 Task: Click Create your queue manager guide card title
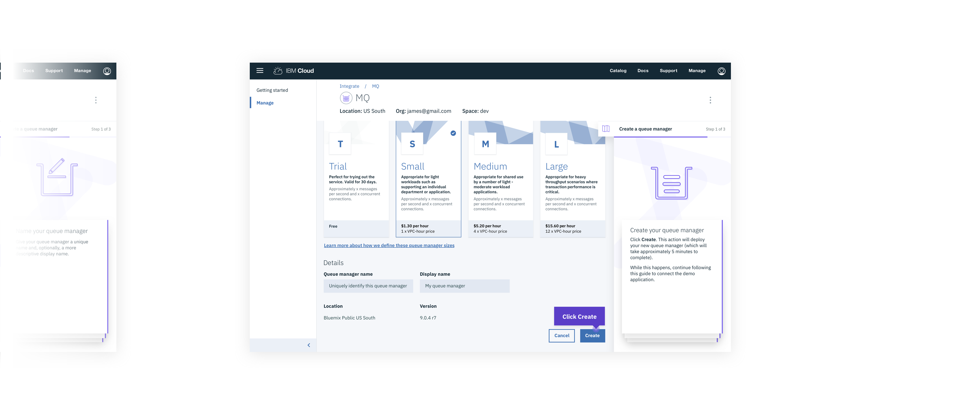667,230
